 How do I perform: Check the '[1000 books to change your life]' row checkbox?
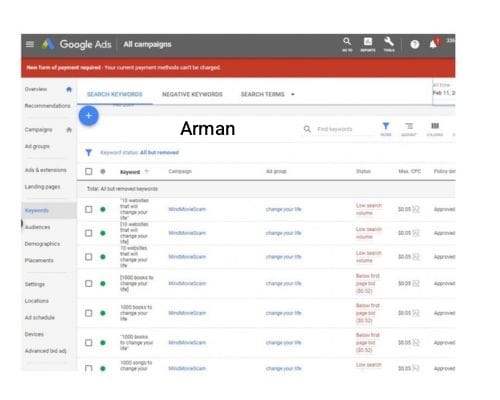[x=89, y=283]
